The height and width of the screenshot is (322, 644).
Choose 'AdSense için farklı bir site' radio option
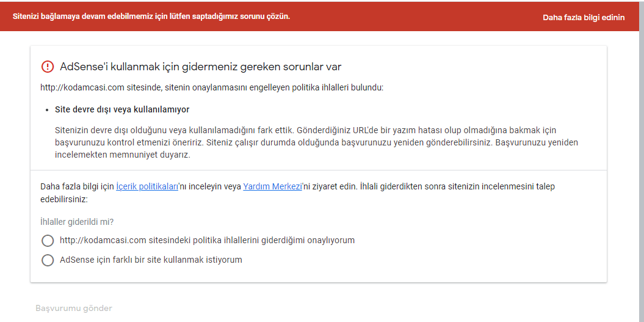(48, 260)
